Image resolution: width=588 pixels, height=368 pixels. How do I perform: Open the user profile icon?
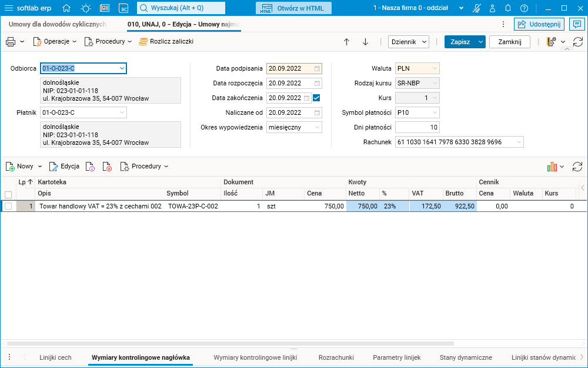(x=493, y=8)
